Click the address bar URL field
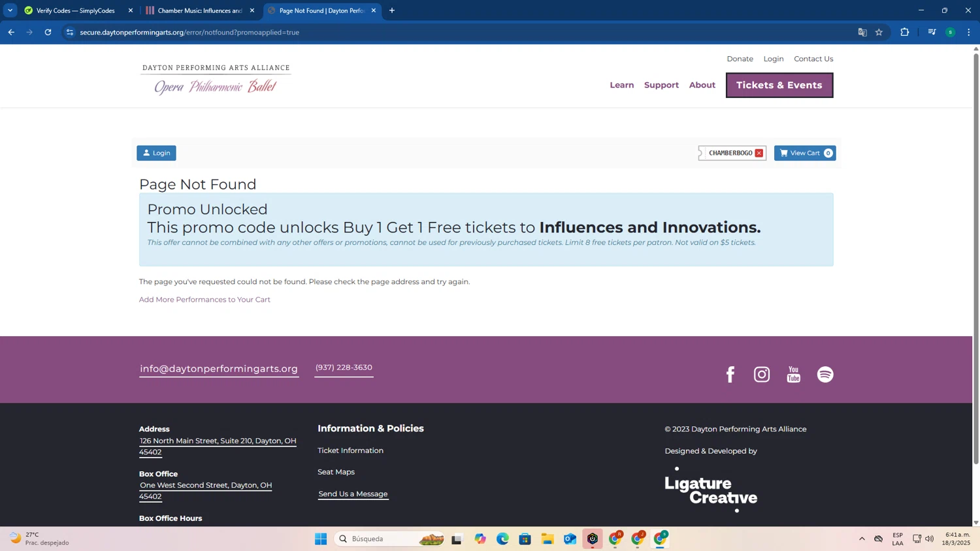Image resolution: width=980 pixels, height=551 pixels. (464, 32)
